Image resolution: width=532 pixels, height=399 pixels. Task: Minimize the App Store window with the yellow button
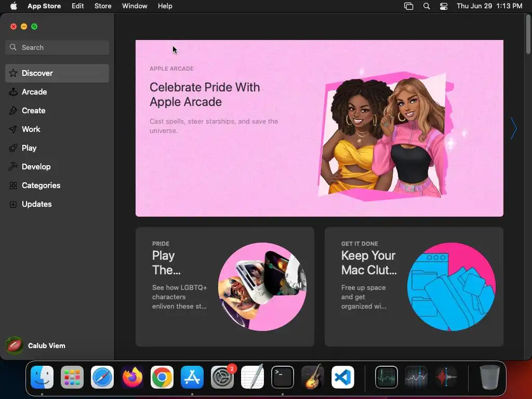[x=24, y=26]
